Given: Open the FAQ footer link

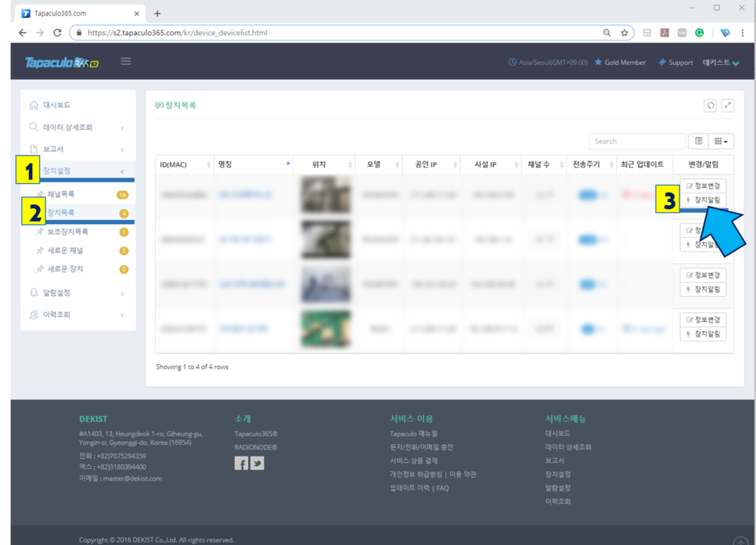Looking at the screenshot, I should [443, 488].
